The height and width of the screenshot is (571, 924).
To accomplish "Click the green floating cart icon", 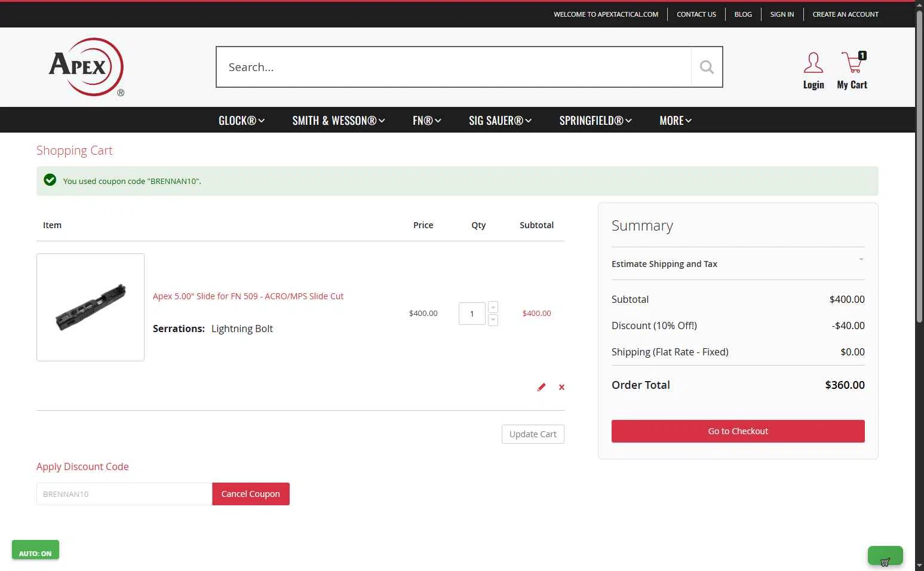I will pyautogui.click(x=885, y=556).
